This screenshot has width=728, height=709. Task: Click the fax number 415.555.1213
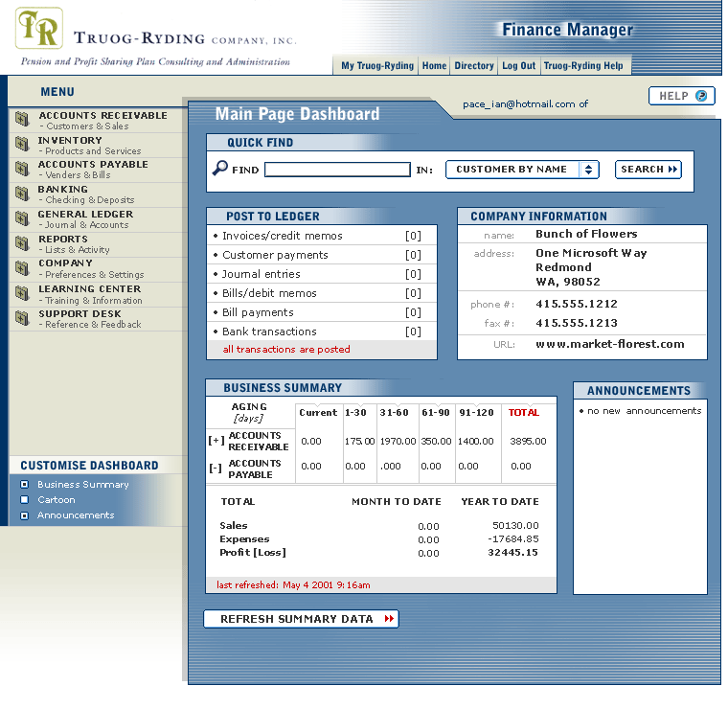coord(577,323)
